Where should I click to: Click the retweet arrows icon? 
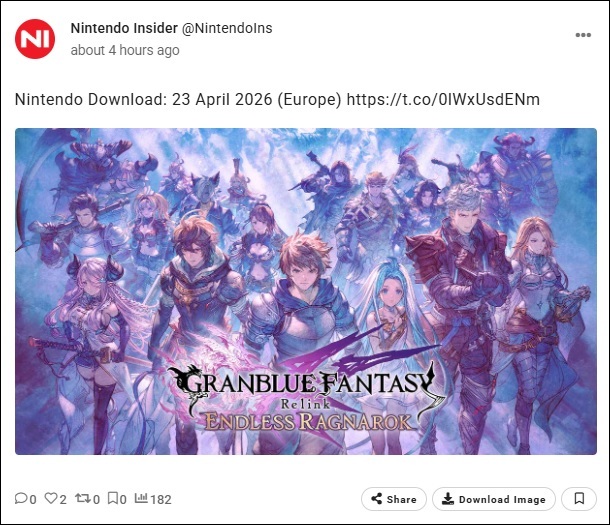click(x=82, y=498)
